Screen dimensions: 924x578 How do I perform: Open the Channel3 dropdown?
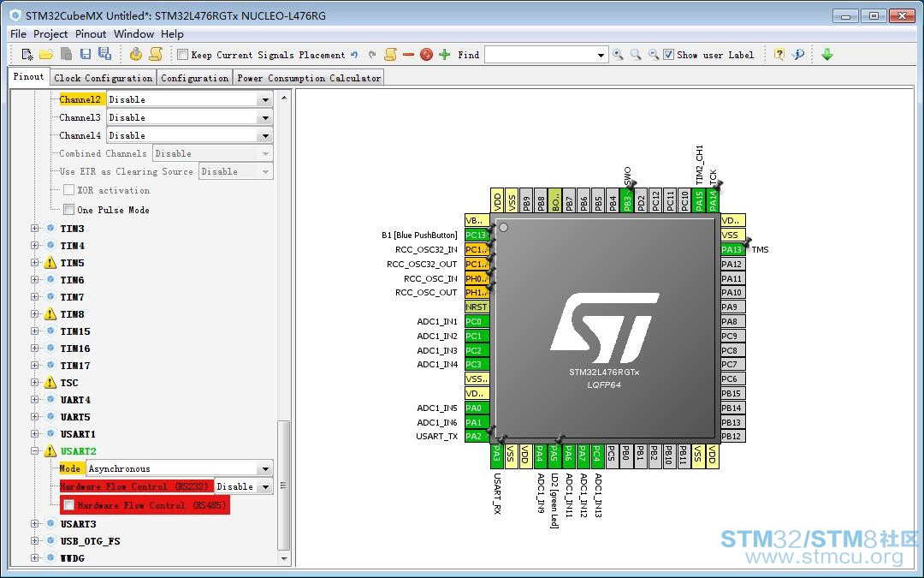click(x=265, y=118)
